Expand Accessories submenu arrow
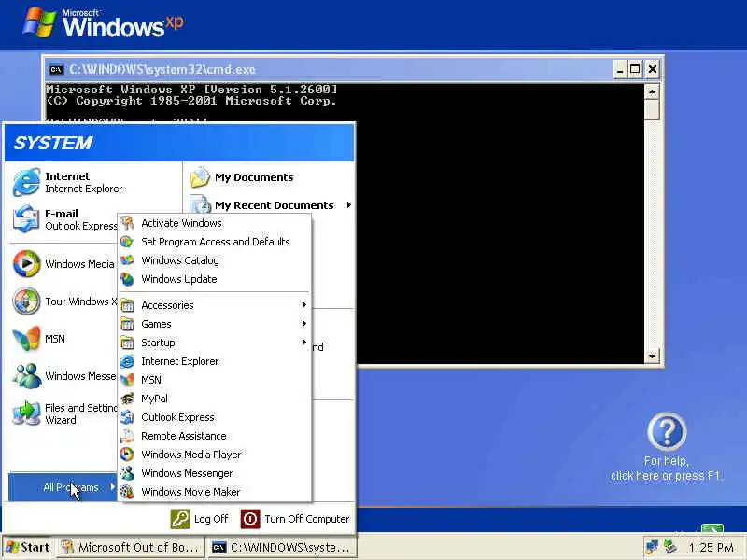Screen dimensions: 747x560 pyautogui.click(x=303, y=305)
